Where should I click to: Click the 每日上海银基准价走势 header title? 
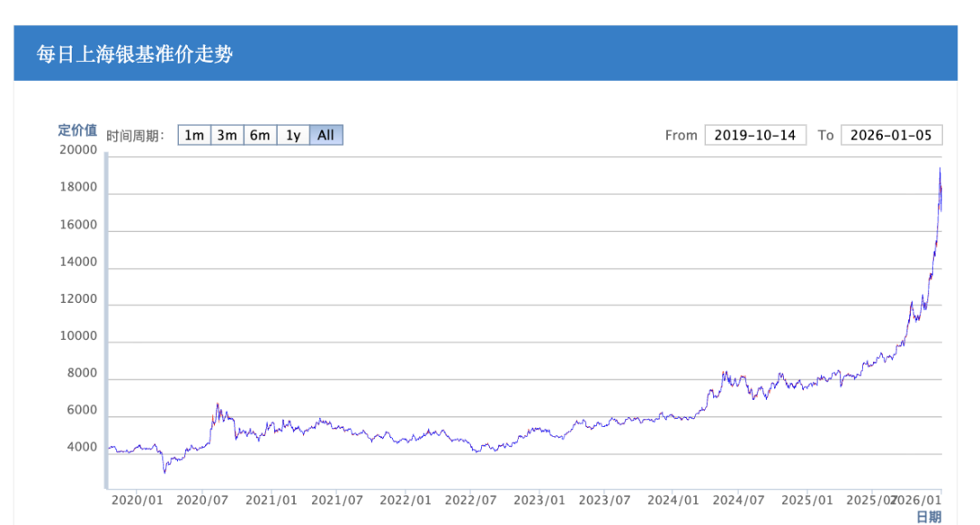click(134, 54)
